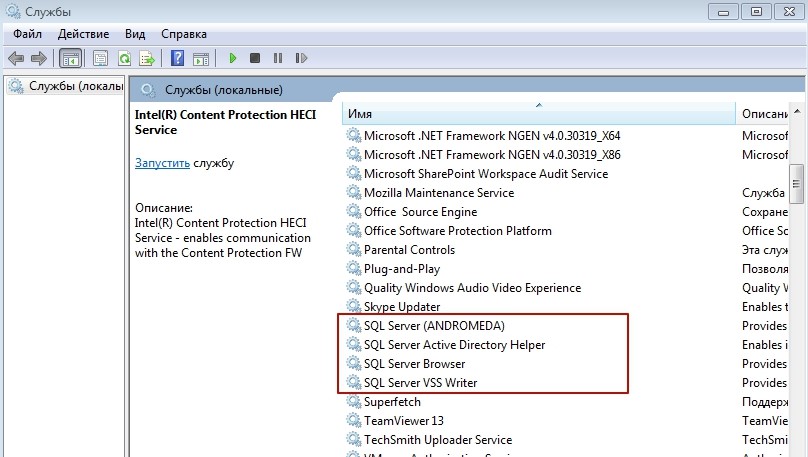Go forward with the right arrow toolbar icon

coord(39,58)
